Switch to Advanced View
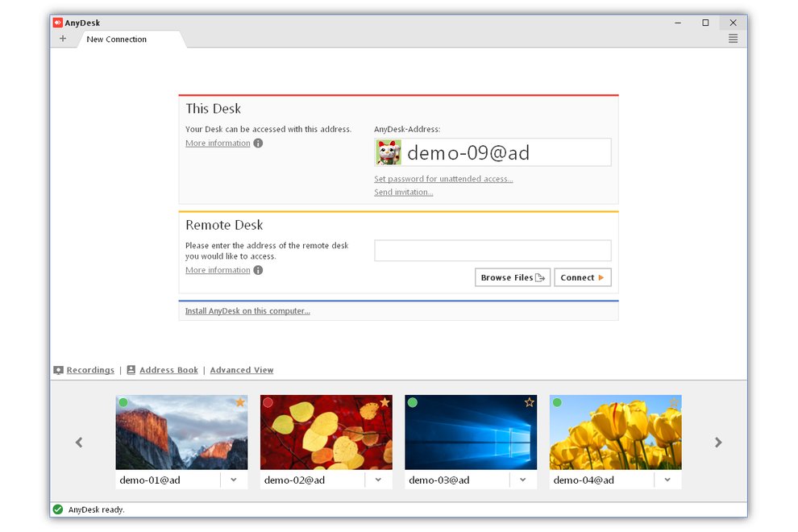 point(242,370)
